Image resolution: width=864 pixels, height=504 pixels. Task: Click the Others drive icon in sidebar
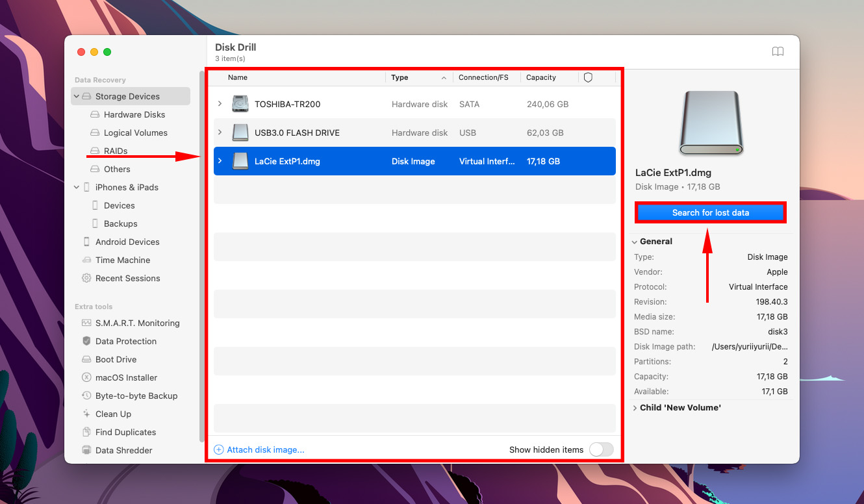[95, 169]
